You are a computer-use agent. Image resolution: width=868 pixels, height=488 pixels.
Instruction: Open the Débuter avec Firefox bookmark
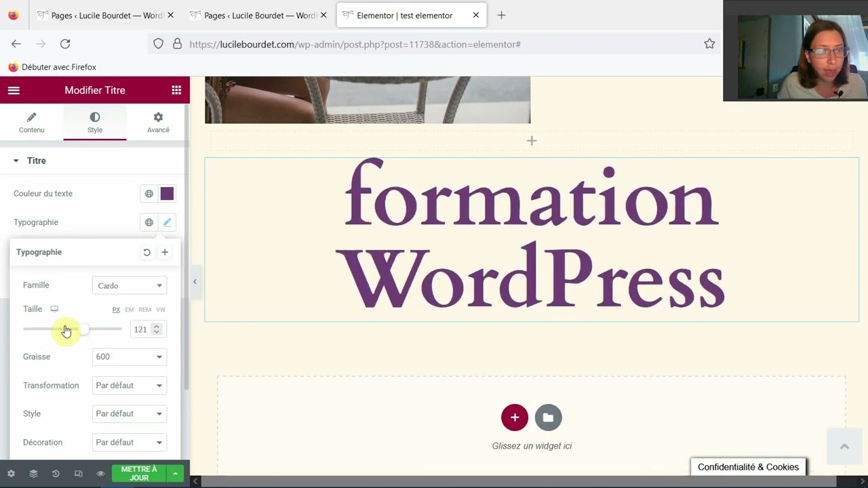52,67
